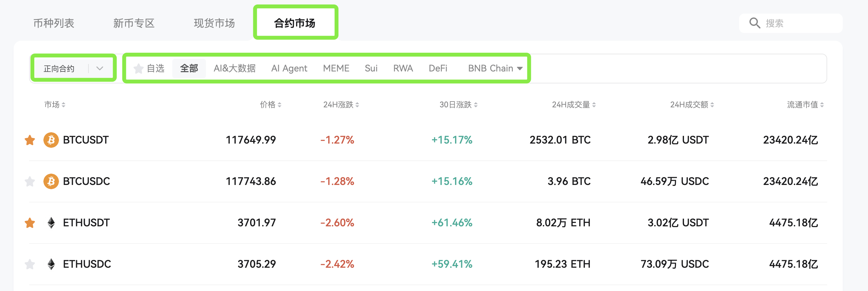Screen dimensions: 868x291
Task: Sort by 流通市值 column
Action: 805,105
